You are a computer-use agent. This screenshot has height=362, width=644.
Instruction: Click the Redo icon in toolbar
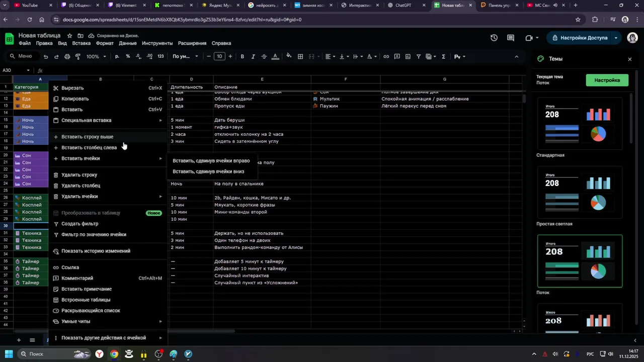[x=56, y=56]
